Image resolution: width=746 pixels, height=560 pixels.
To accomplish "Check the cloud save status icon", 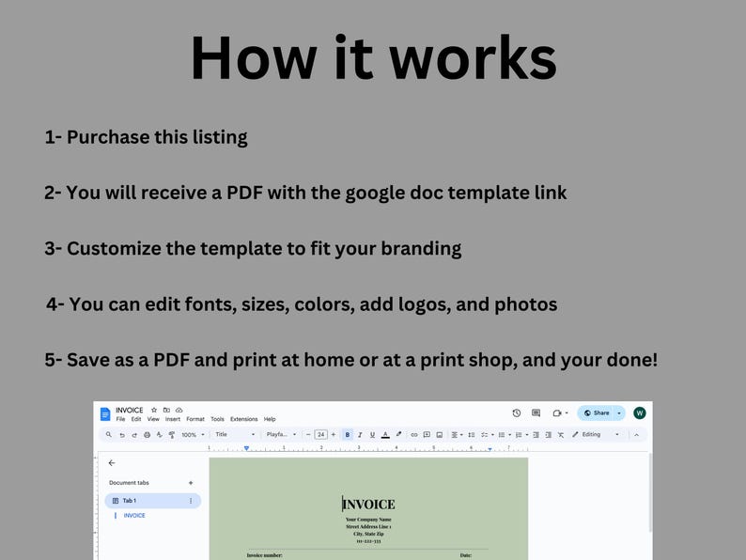I will point(179,410).
